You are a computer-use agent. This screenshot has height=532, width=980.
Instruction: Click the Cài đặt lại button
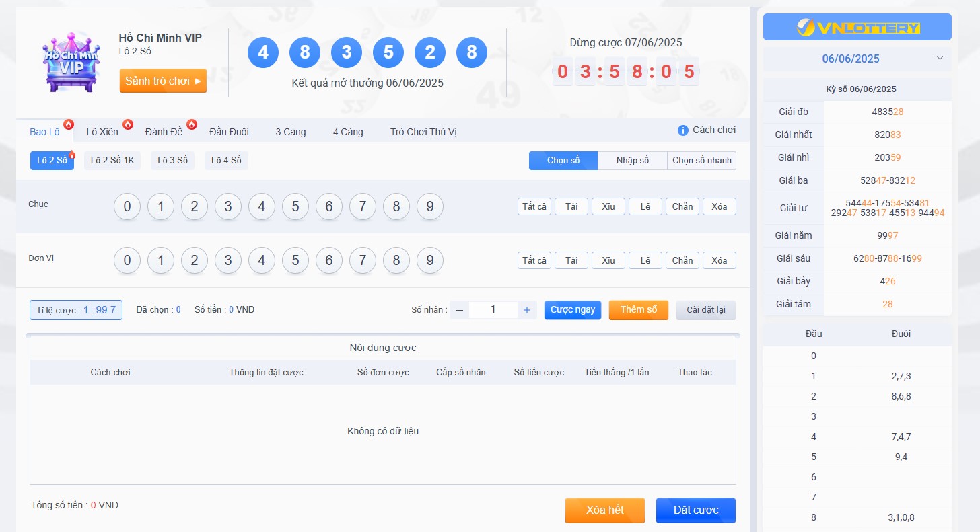click(x=706, y=310)
